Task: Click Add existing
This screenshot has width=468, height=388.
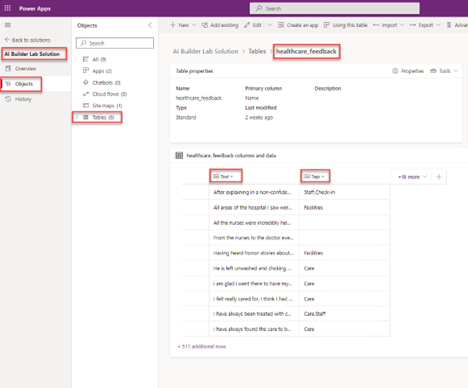Action: pos(220,25)
